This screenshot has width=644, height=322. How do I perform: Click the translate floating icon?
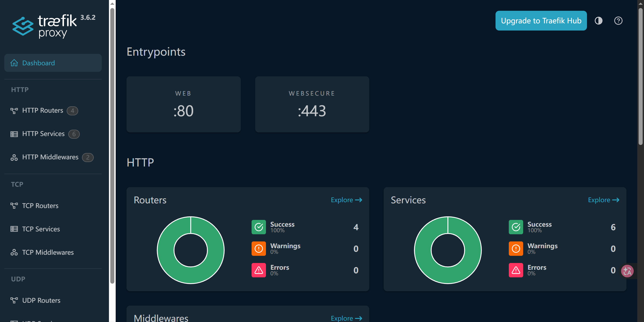click(627, 271)
